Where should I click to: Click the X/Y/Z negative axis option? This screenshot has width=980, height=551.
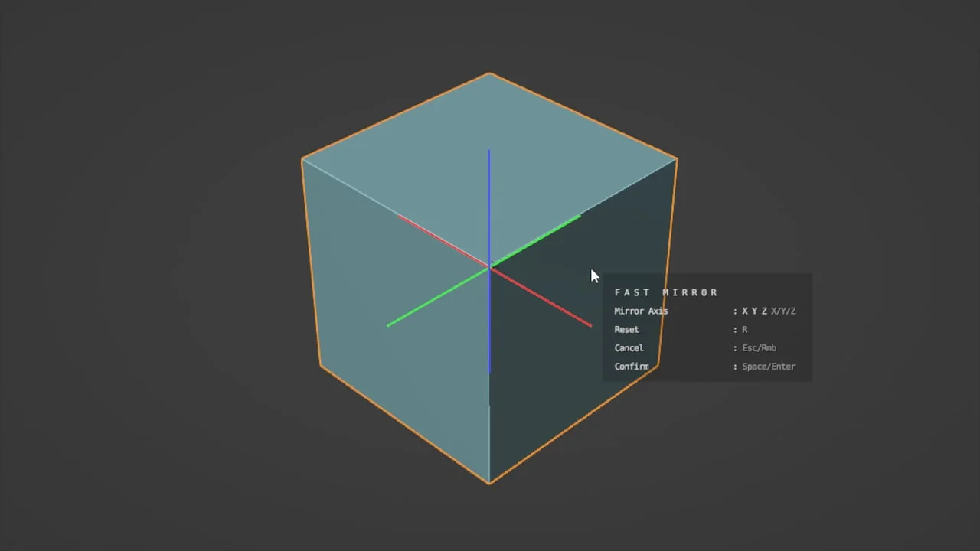(783, 311)
